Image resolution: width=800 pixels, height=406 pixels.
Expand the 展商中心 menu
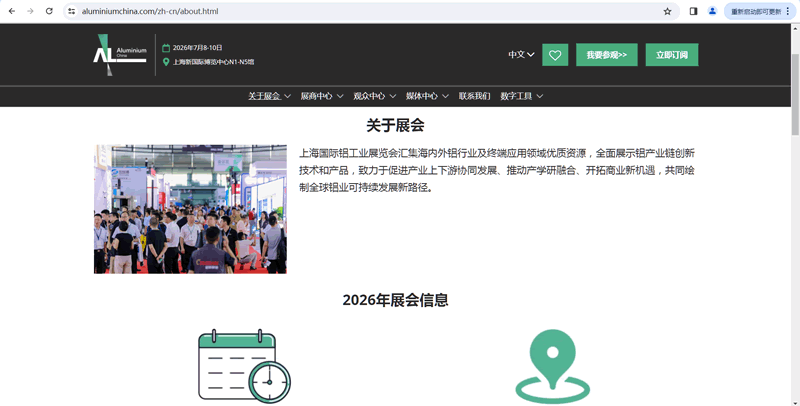tap(322, 96)
